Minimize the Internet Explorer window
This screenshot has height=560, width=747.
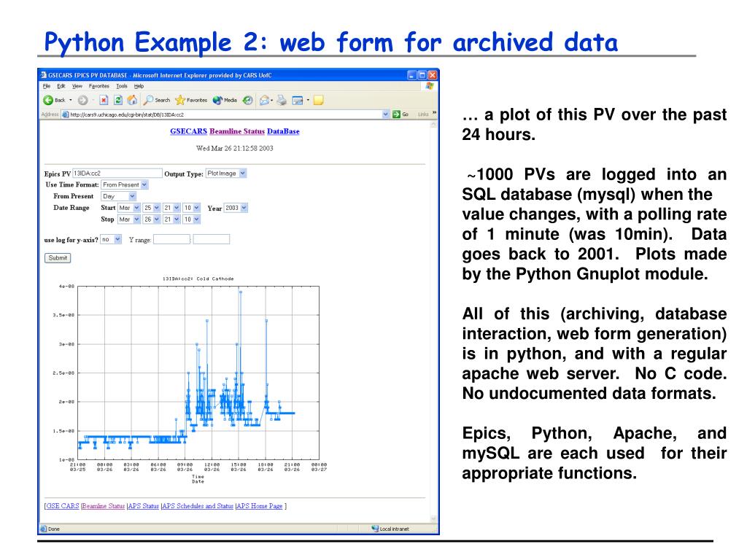(411, 75)
